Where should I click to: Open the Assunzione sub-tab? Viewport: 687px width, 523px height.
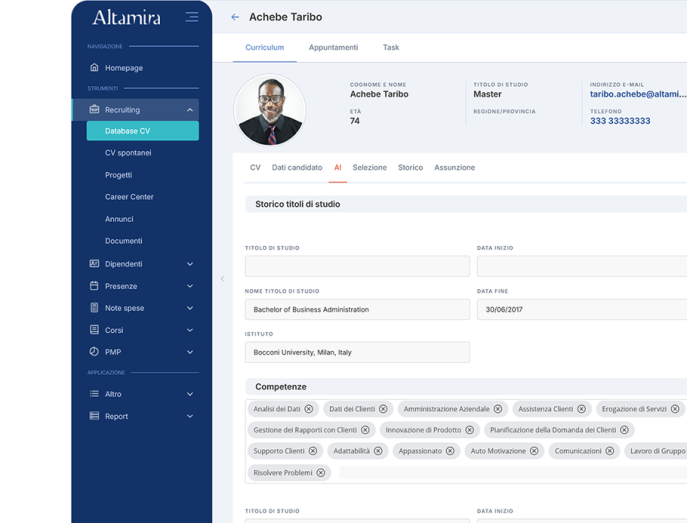click(454, 167)
